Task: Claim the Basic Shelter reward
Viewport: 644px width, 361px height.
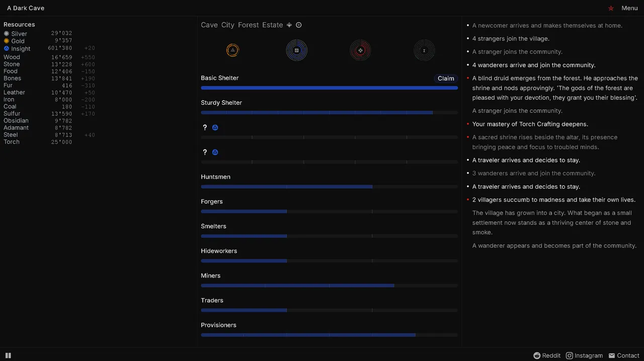Action: [x=446, y=79]
